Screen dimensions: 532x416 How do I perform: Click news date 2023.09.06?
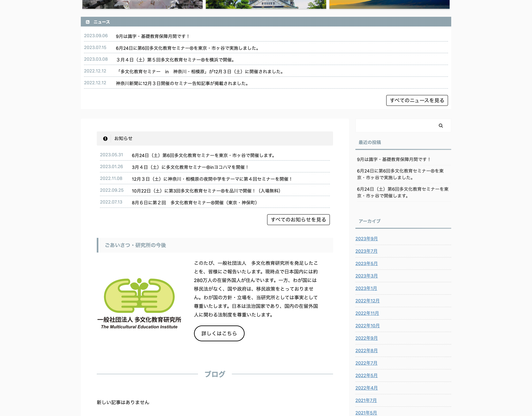tap(96, 36)
